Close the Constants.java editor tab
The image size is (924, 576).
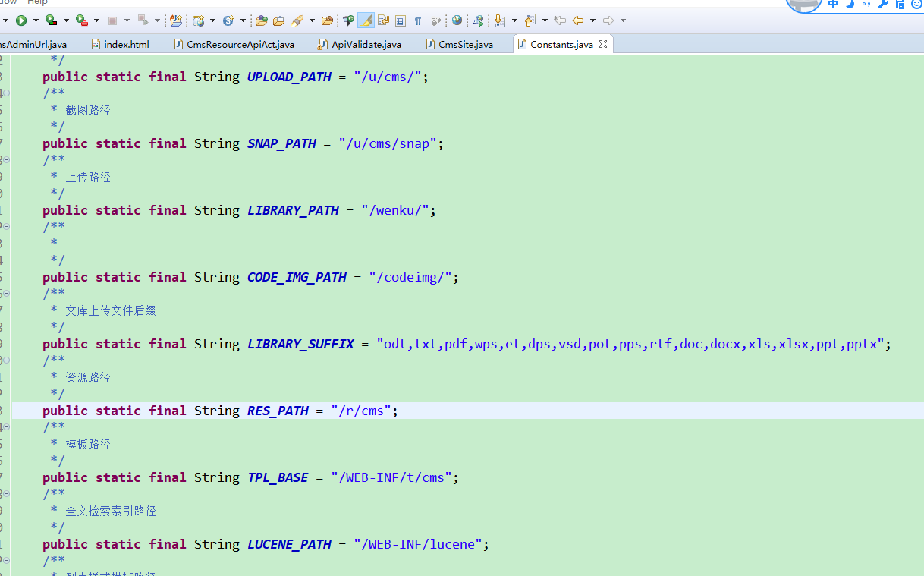tap(603, 44)
